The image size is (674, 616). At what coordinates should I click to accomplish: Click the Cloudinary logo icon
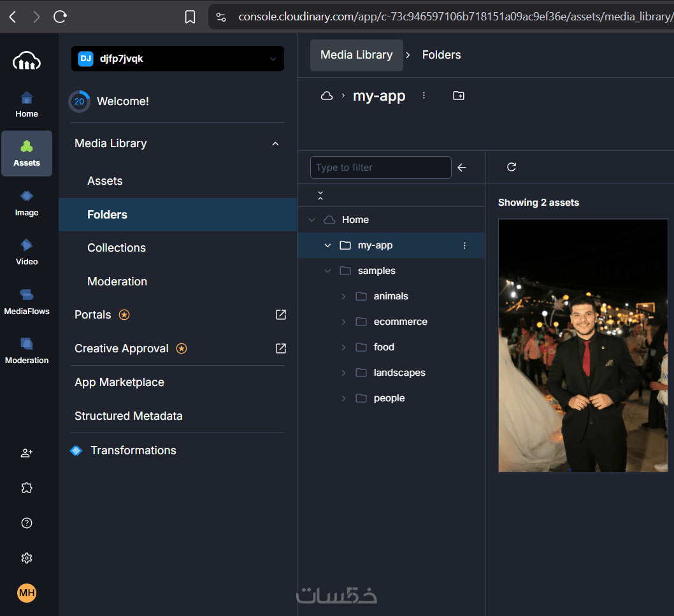27,61
